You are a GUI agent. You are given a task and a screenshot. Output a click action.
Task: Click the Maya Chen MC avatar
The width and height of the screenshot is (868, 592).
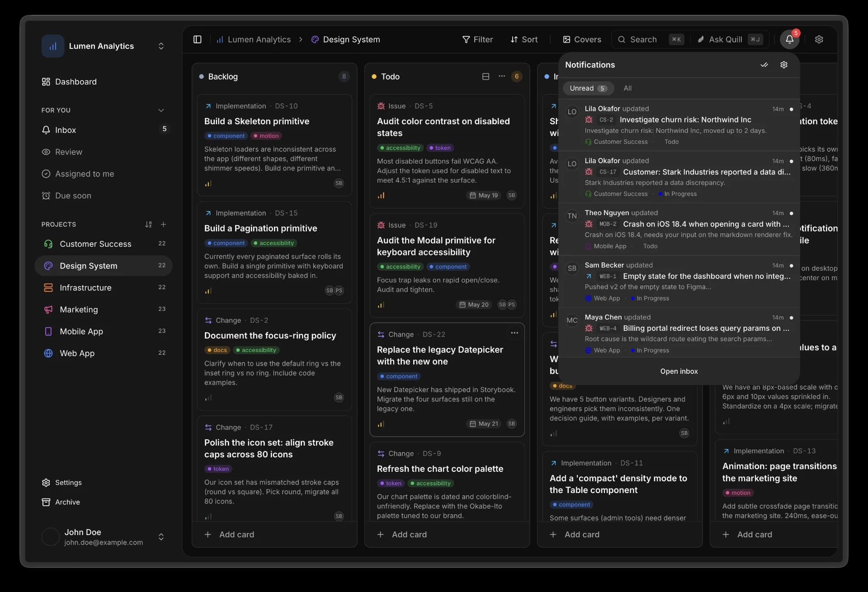572,320
